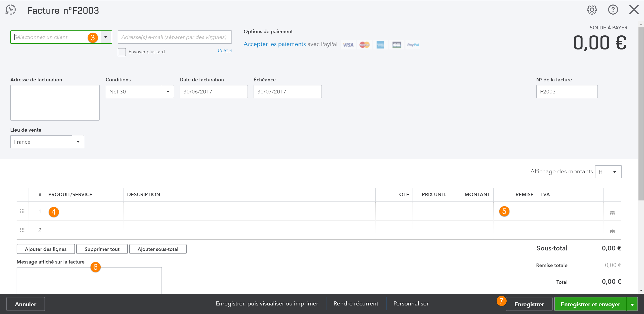The height and width of the screenshot is (314, 644).
Task: Click the Remise cell of line 1
Action: click(x=515, y=212)
